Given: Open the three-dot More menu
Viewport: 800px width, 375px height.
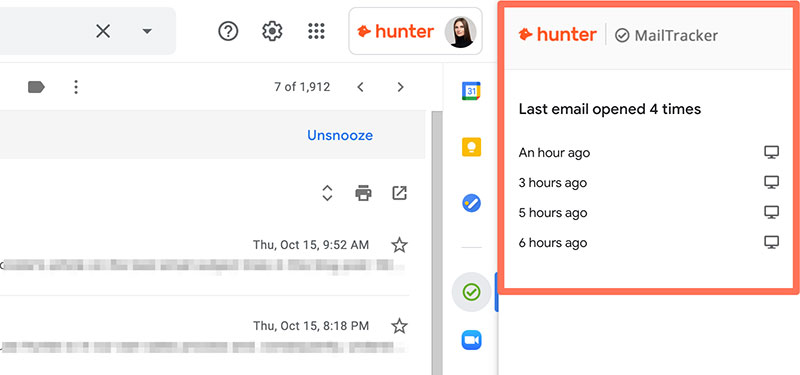Looking at the screenshot, I should tap(76, 87).
